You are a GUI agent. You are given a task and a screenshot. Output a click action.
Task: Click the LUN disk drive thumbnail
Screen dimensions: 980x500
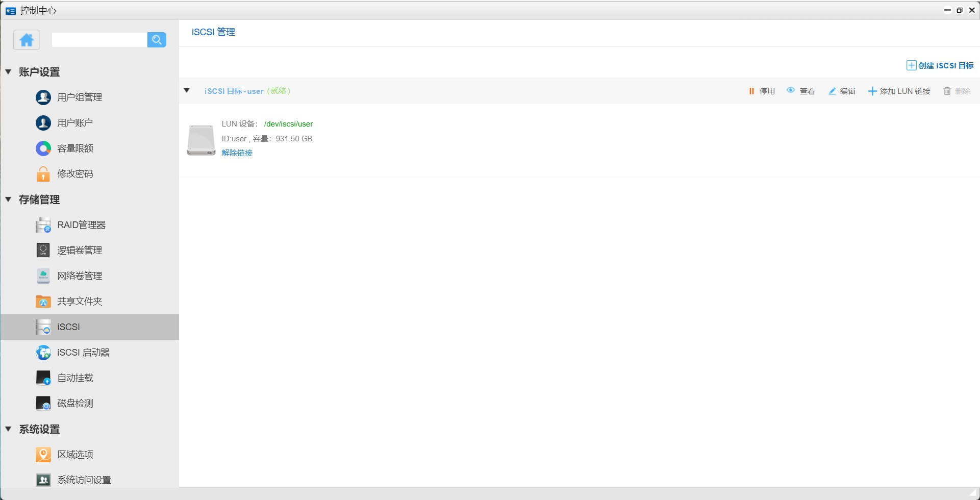click(x=201, y=140)
